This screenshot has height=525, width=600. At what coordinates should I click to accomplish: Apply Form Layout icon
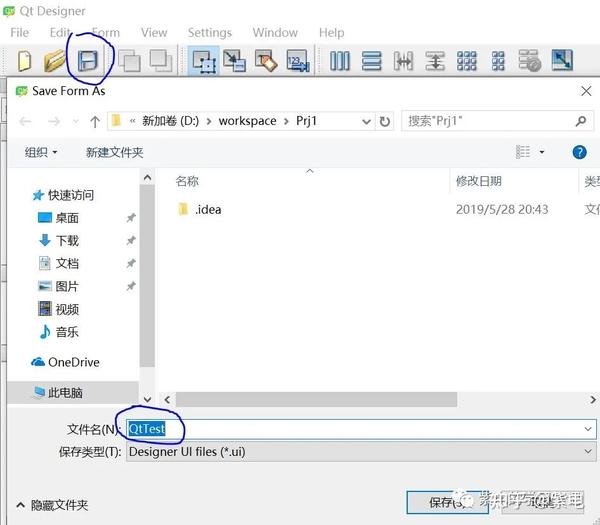pyautogui.click(x=498, y=61)
